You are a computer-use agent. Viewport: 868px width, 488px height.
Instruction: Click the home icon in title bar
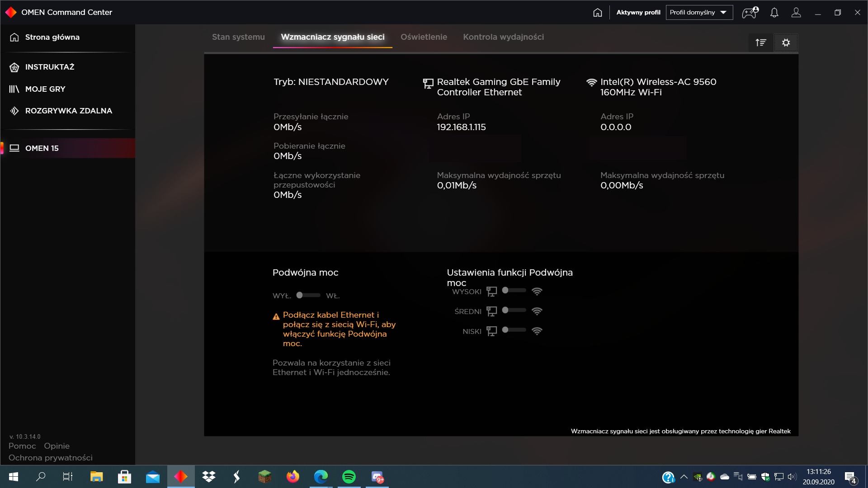(x=597, y=13)
